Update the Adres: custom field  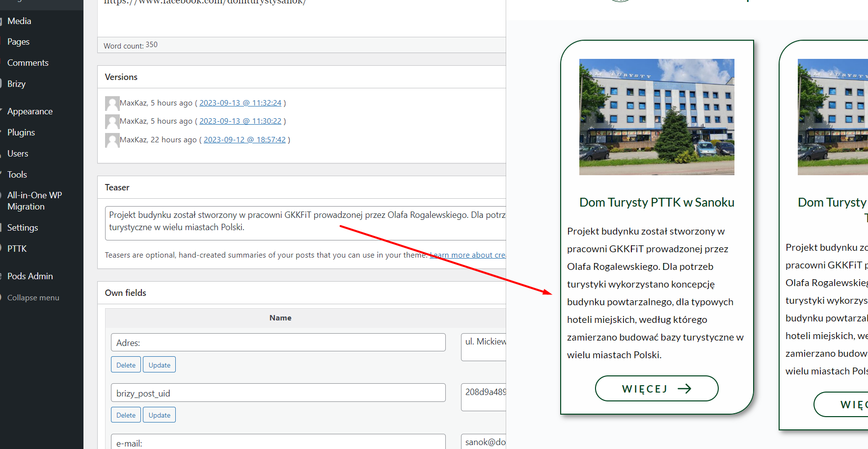pyautogui.click(x=159, y=365)
